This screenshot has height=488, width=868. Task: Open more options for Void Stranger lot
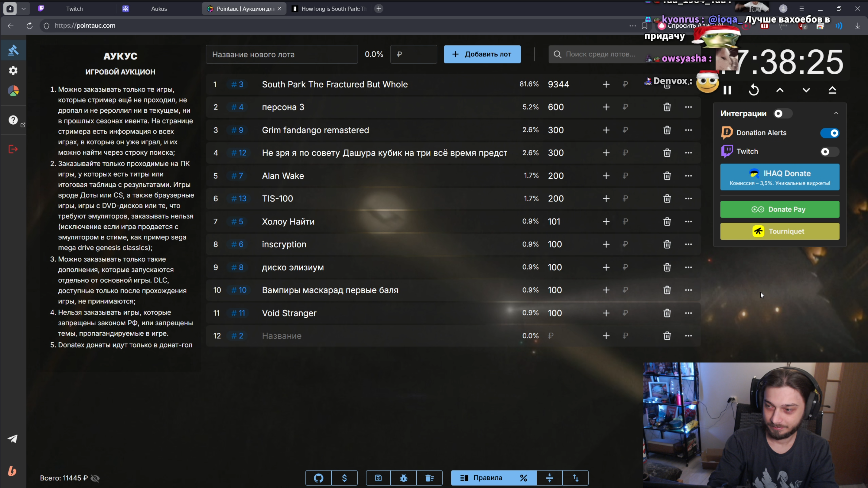click(x=688, y=313)
